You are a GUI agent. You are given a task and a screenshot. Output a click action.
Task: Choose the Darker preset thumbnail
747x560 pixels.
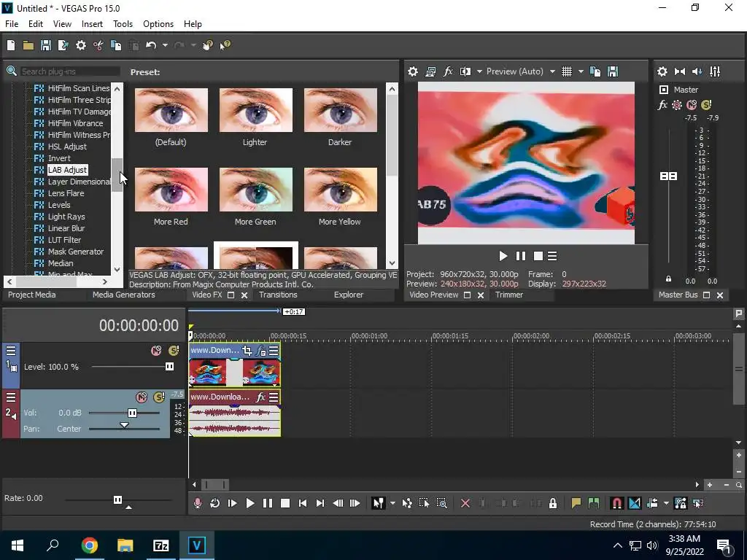click(x=341, y=110)
